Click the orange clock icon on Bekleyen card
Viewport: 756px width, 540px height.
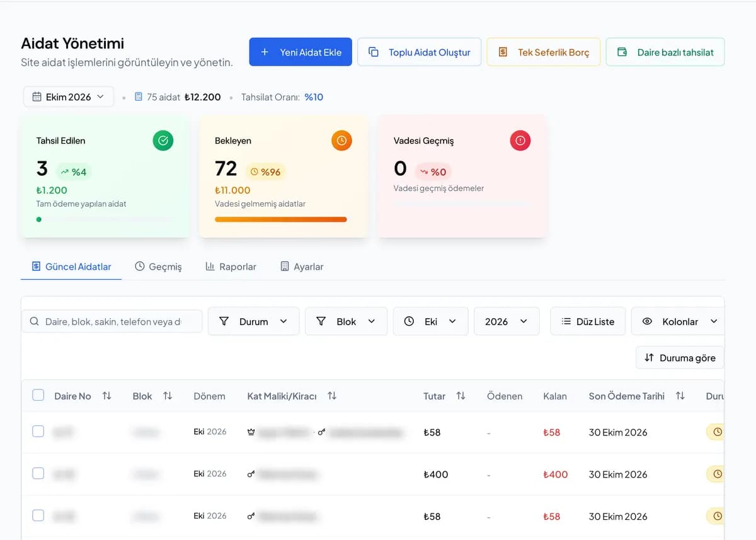tap(341, 141)
